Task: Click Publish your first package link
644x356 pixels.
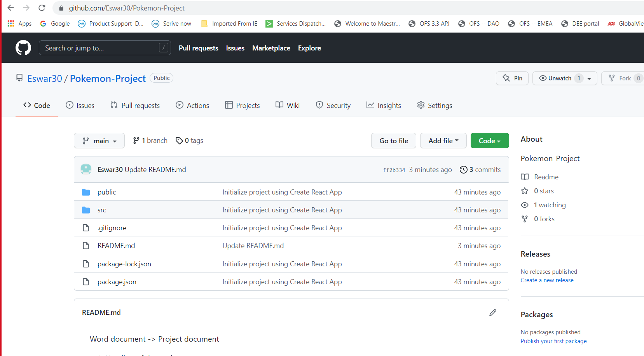Action: click(553, 341)
